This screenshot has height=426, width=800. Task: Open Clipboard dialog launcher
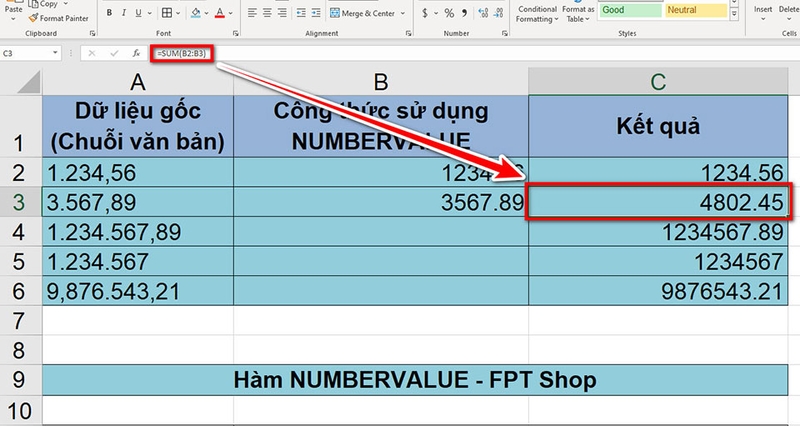[92, 33]
